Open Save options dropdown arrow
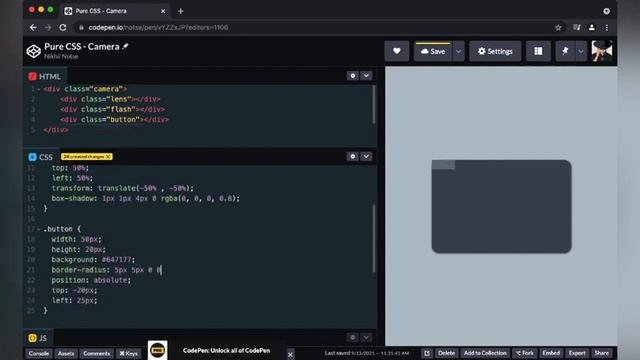This screenshot has height=360, width=640. coord(458,51)
